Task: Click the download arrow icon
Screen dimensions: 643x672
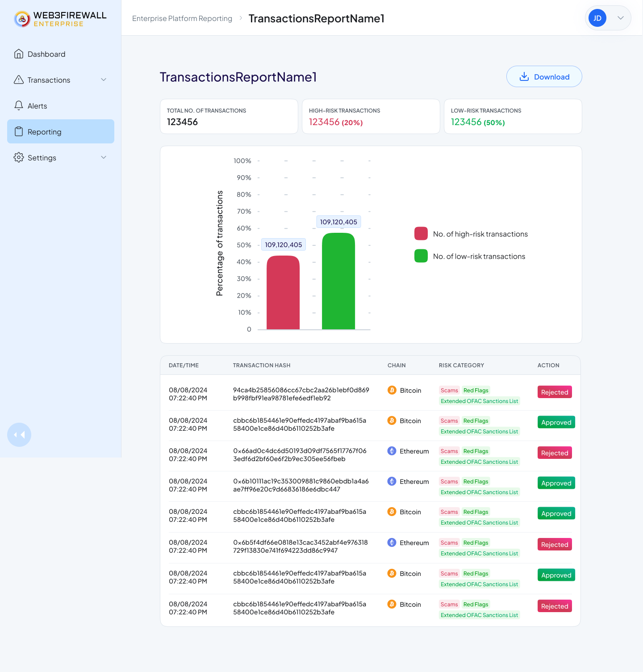Action: point(524,77)
